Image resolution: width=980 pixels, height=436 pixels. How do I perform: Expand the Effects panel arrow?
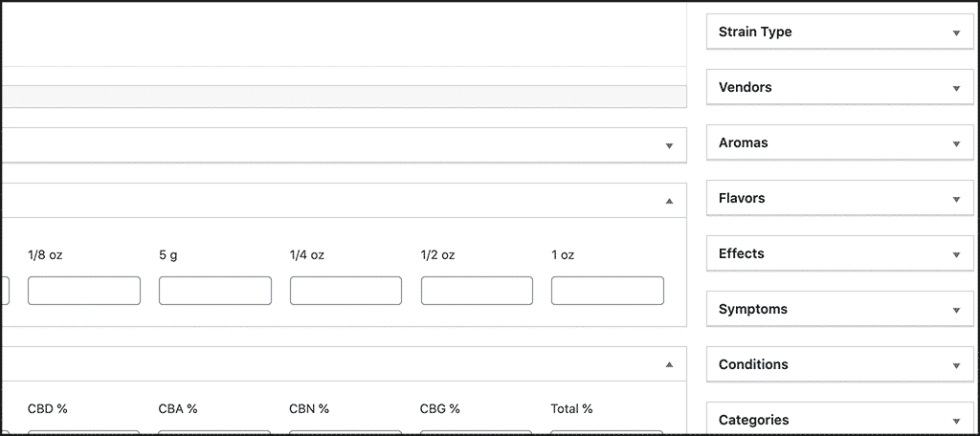[x=956, y=255]
